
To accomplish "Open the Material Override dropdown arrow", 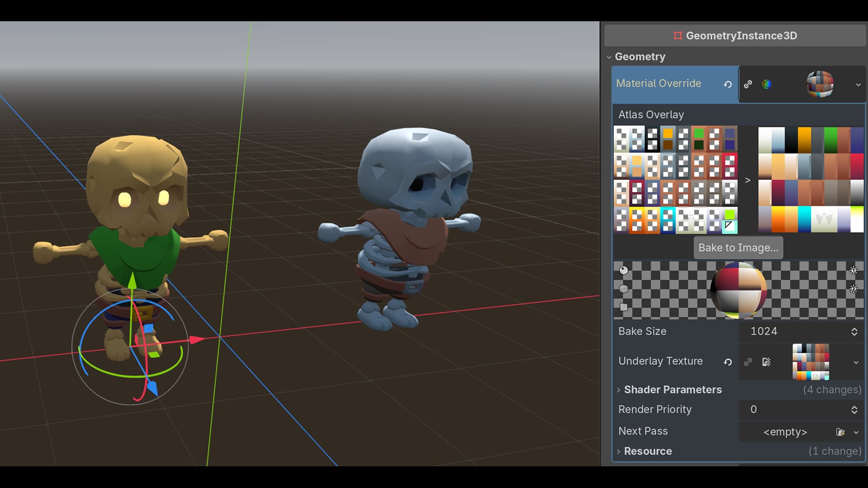I will 858,84.
